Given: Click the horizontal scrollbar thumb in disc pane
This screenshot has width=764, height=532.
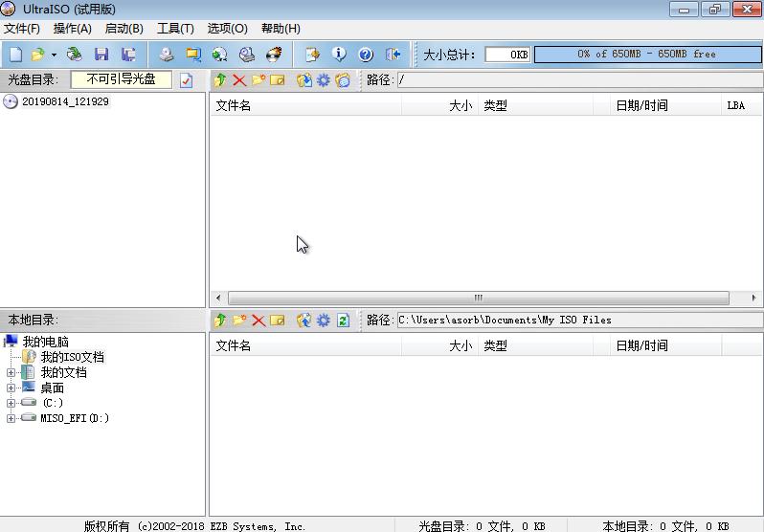Looking at the screenshot, I should 479,298.
